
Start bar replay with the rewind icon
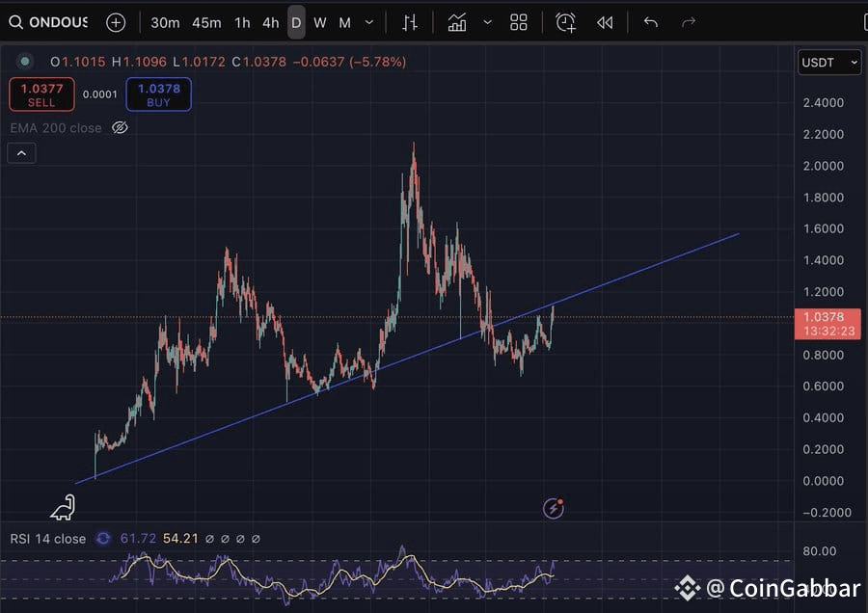pyautogui.click(x=605, y=22)
